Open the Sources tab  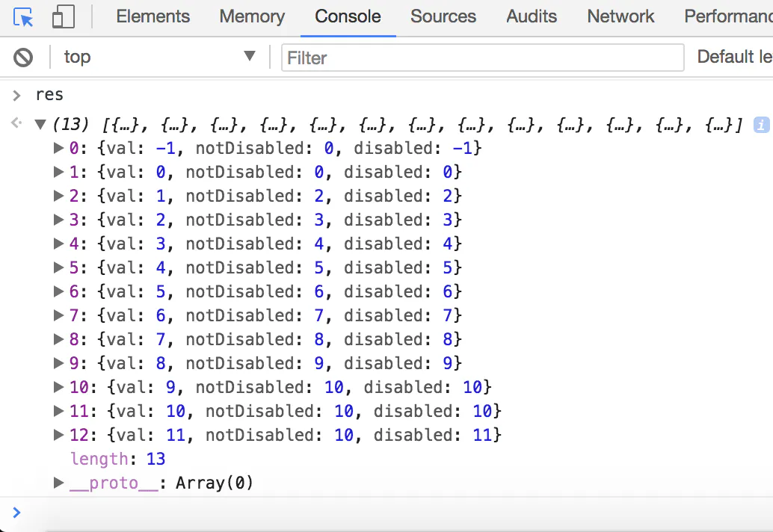[x=443, y=16]
